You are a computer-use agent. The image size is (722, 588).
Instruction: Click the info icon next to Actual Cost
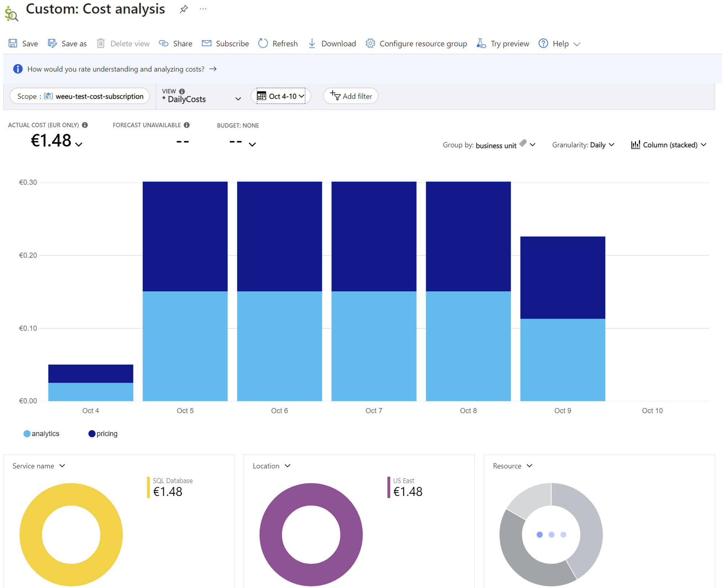click(x=85, y=125)
